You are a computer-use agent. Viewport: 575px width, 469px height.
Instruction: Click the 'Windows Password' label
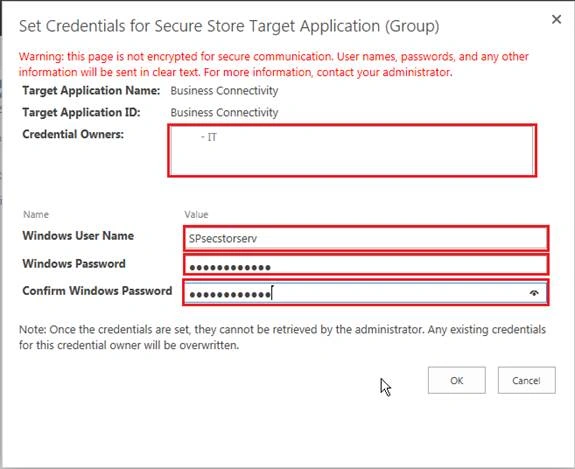(74, 264)
